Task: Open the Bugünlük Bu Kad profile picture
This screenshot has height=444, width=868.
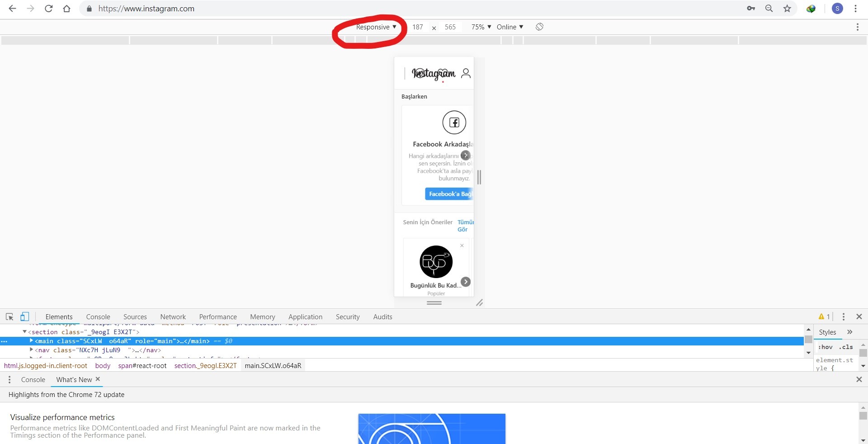Action: pos(436,261)
